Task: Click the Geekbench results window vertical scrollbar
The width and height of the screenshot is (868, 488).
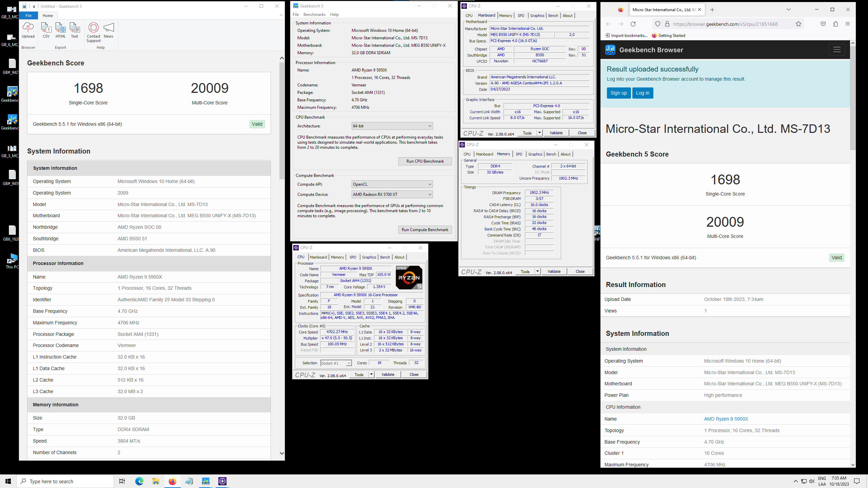Action: pos(281,121)
